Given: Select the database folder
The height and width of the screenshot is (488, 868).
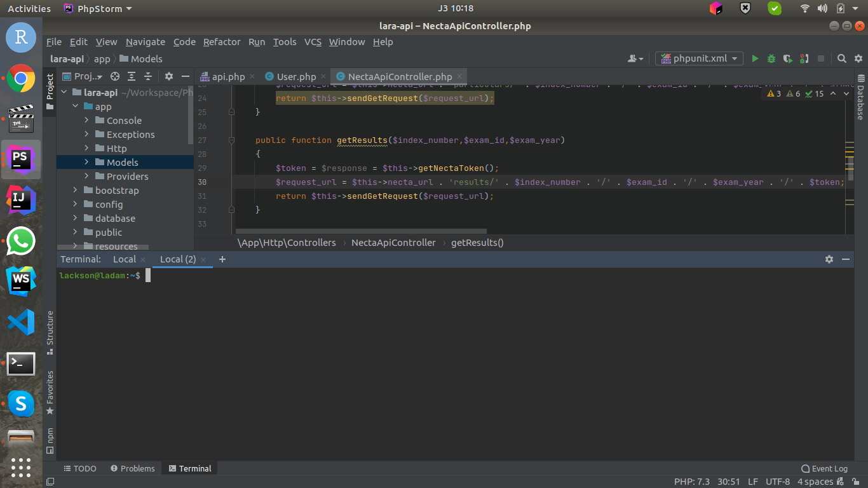Looking at the screenshot, I should tap(115, 218).
